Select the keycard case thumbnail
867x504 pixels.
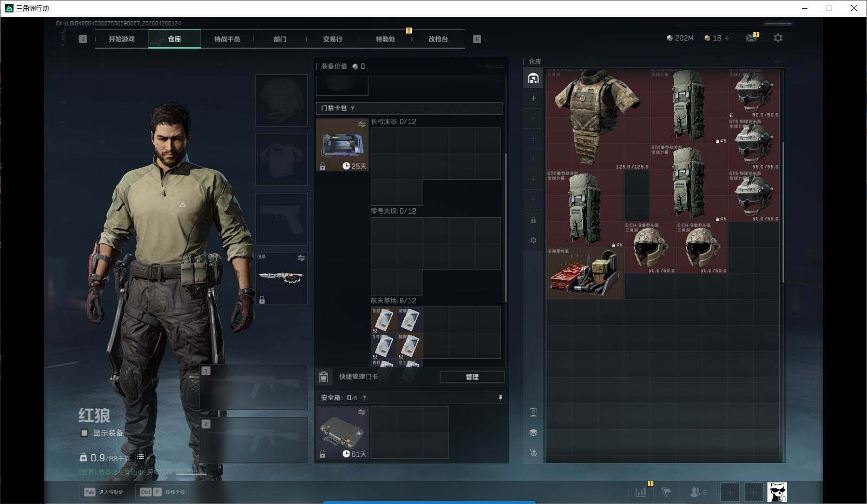tap(342, 145)
